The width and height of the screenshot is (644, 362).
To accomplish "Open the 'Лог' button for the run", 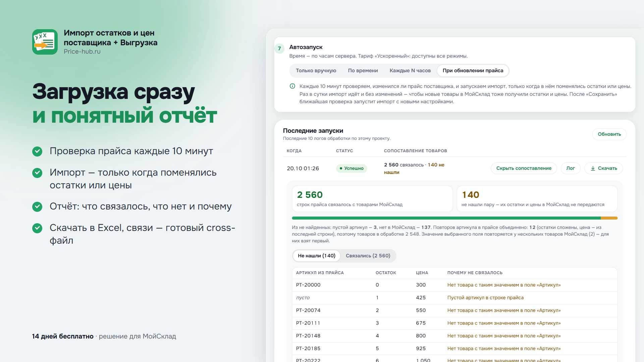I will 571,168.
